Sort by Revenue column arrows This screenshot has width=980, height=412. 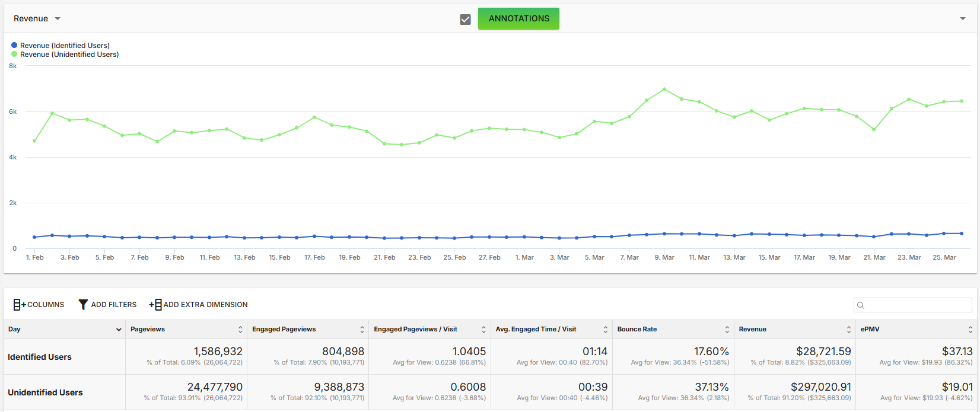point(849,330)
